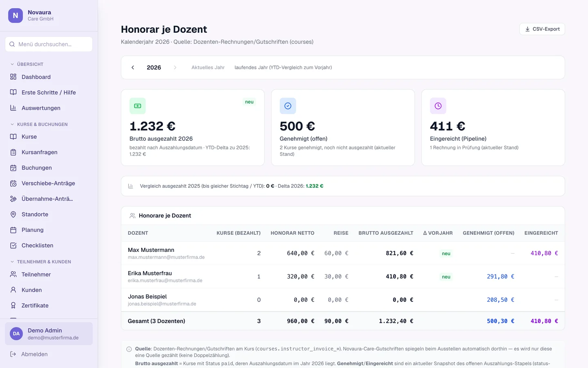This screenshot has height=368, width=588.
Task: Click the CSV-Export button
Action: tap(542, 29)
